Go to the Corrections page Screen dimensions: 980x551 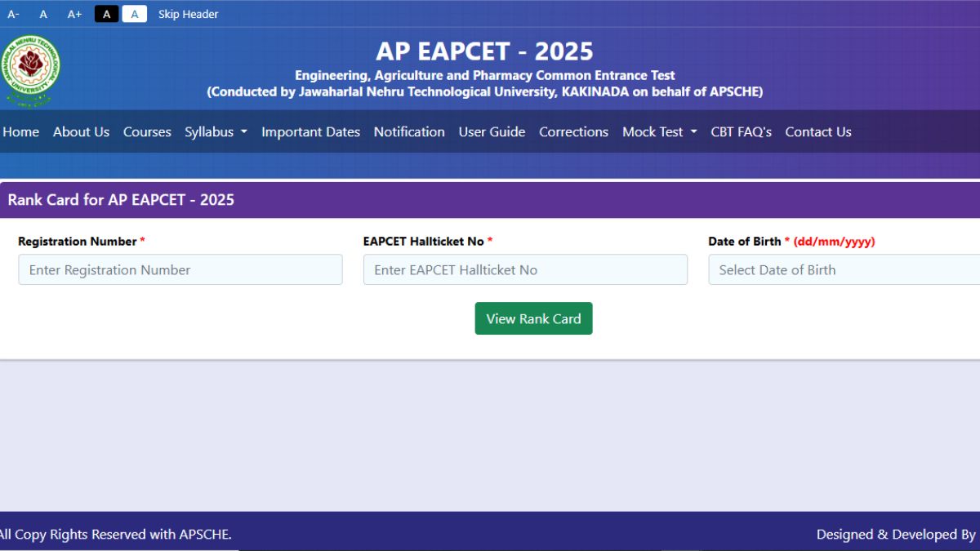pyautogui.click(x=573, y=131)
